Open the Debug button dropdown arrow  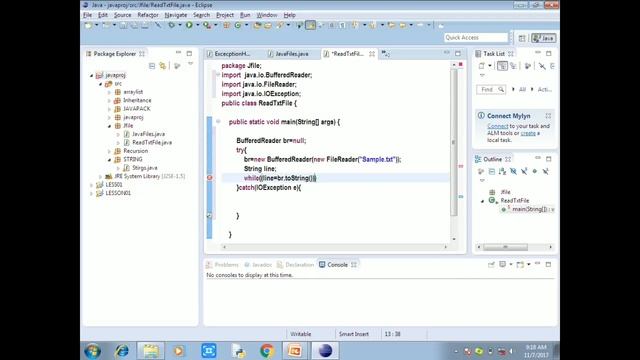tap(180, 25)
